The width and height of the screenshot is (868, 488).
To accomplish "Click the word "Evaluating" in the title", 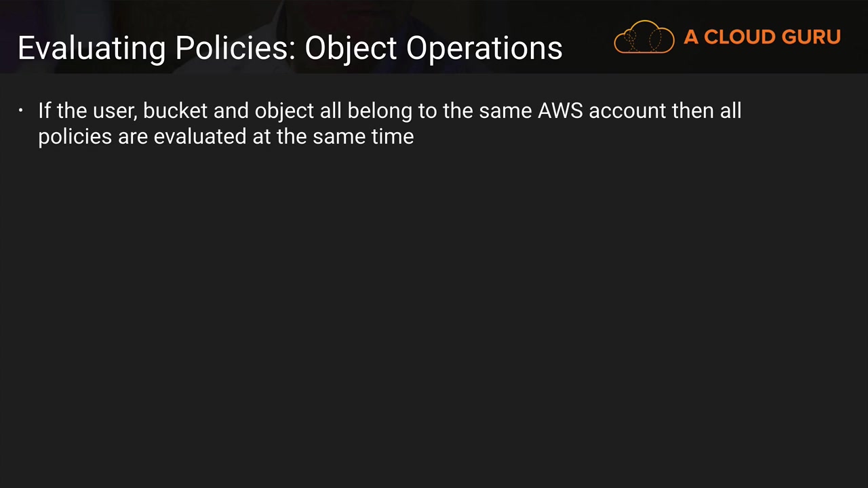I will pos(92,48).
